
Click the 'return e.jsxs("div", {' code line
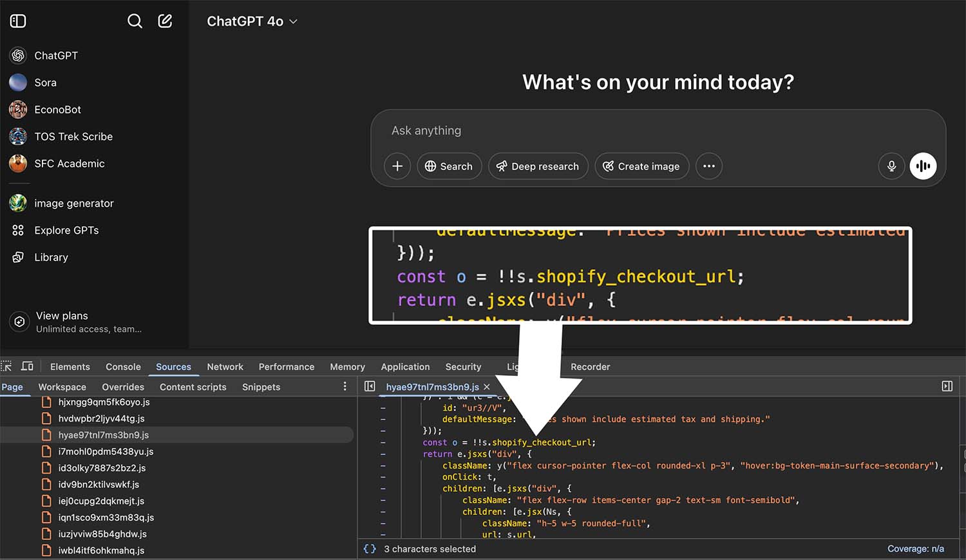[477, 454]
